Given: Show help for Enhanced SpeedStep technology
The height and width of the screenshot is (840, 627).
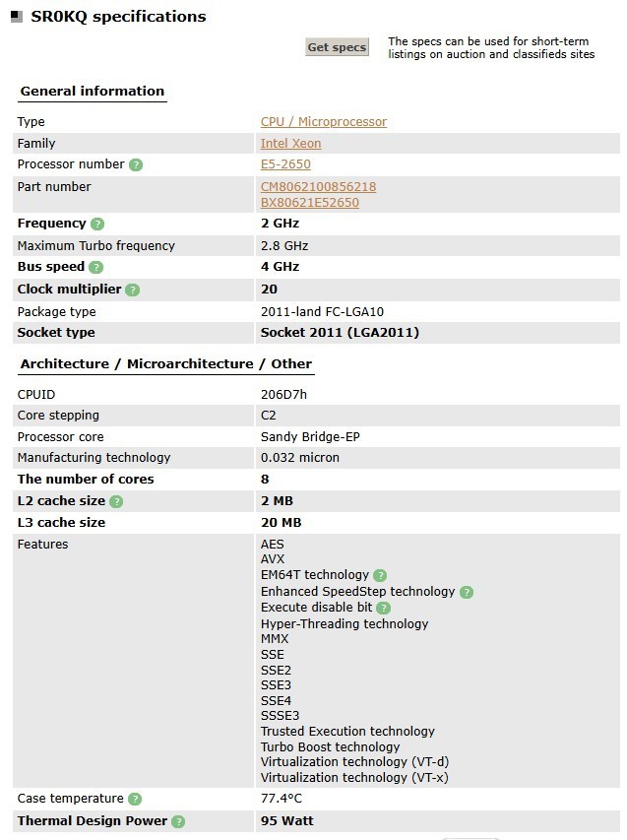Looking at the screenshot, I should click(x=467, y=592).
